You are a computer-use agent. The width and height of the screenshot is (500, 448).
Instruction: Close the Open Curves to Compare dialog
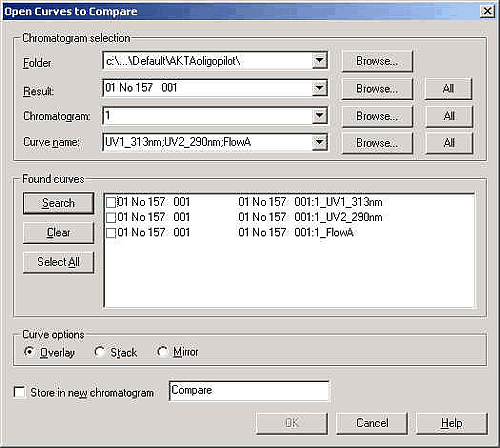(487, 11)
